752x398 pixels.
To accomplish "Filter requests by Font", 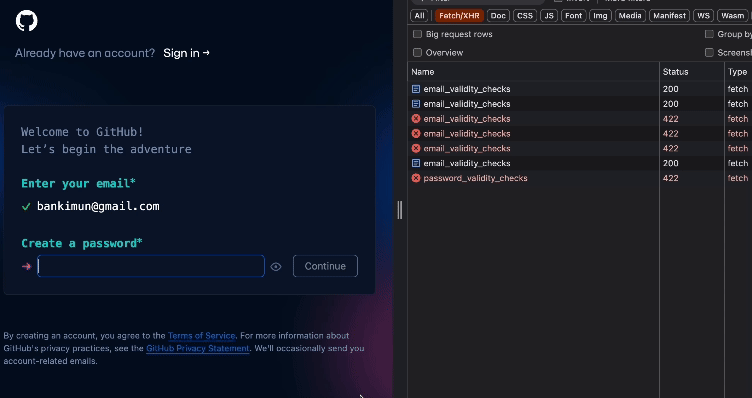I will (x=573, y=16).
